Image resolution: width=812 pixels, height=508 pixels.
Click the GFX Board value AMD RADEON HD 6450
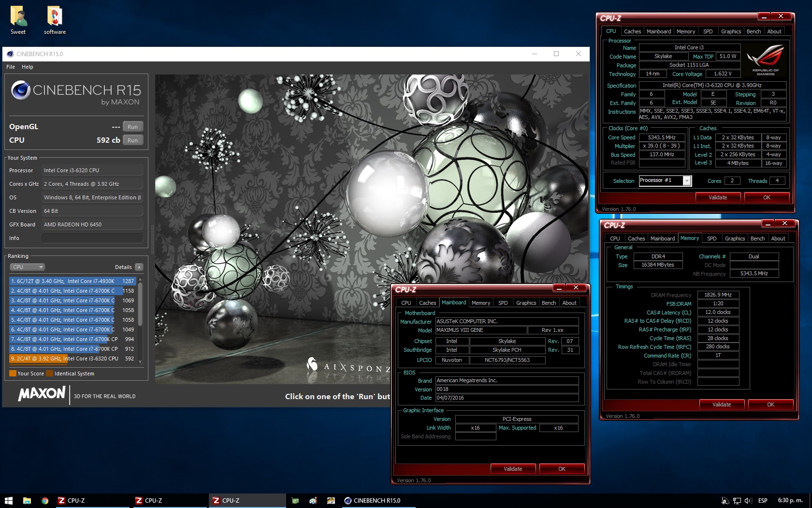coord(92,224)
